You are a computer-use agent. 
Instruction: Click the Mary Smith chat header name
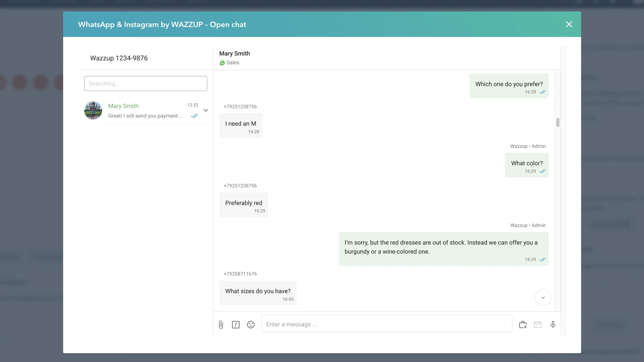tap(234, 53)
